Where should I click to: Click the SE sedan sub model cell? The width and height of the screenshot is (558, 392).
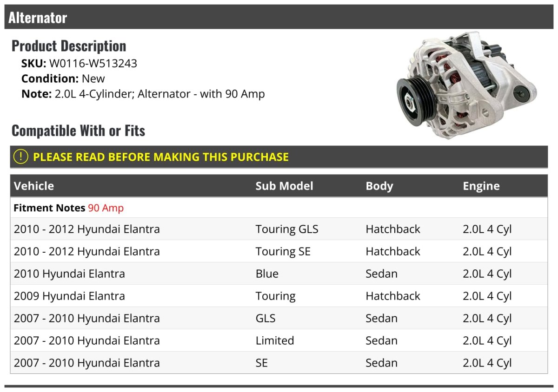[261, 363]
